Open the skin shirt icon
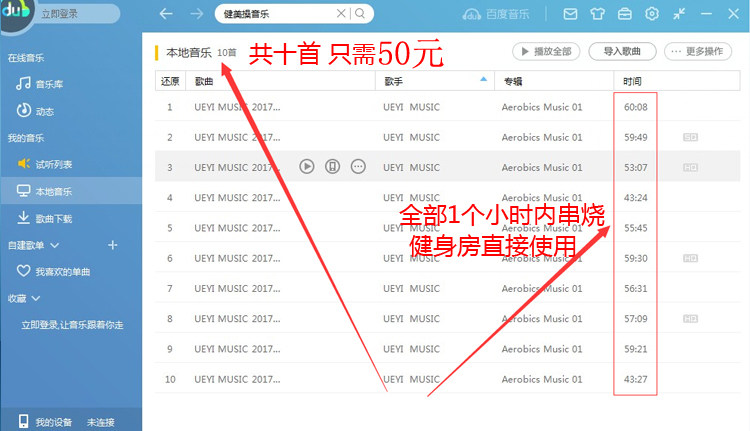Viewport: 750px width, 431px height. [x=597, y=14]
